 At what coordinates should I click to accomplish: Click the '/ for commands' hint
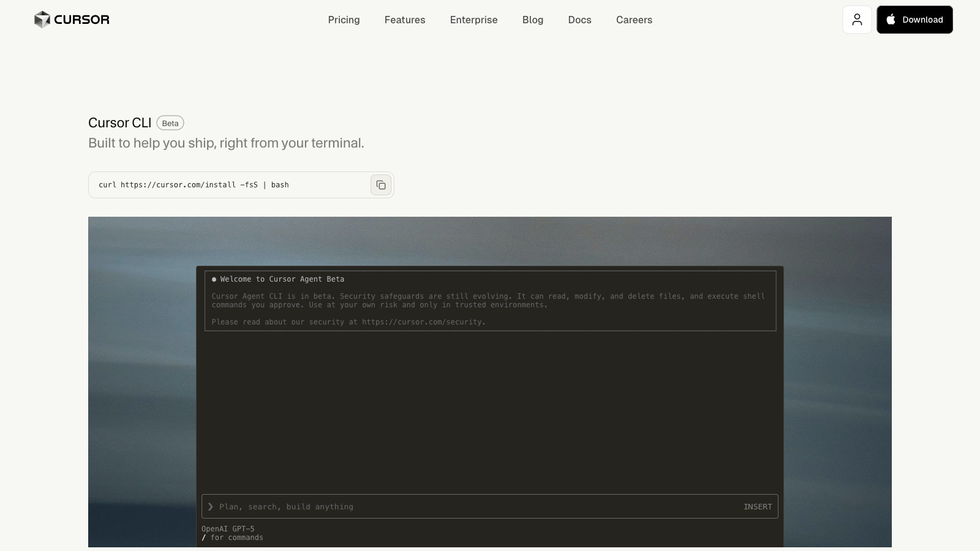tap(233, 538)
